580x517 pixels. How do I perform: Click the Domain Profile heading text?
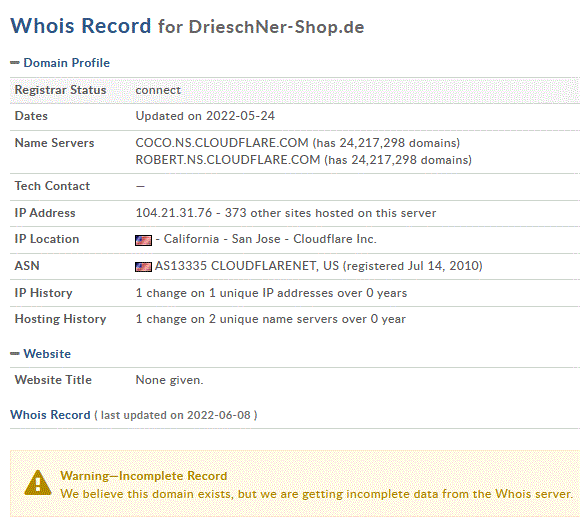coord(67,63)
